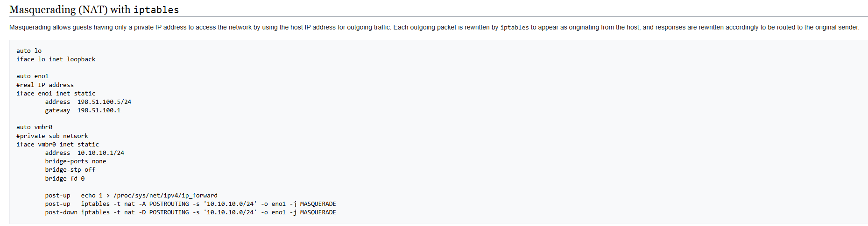Viewport: 868px width, 226px height.
Task: Click the 'auto lo' line in code
Action: pos(29,51)
